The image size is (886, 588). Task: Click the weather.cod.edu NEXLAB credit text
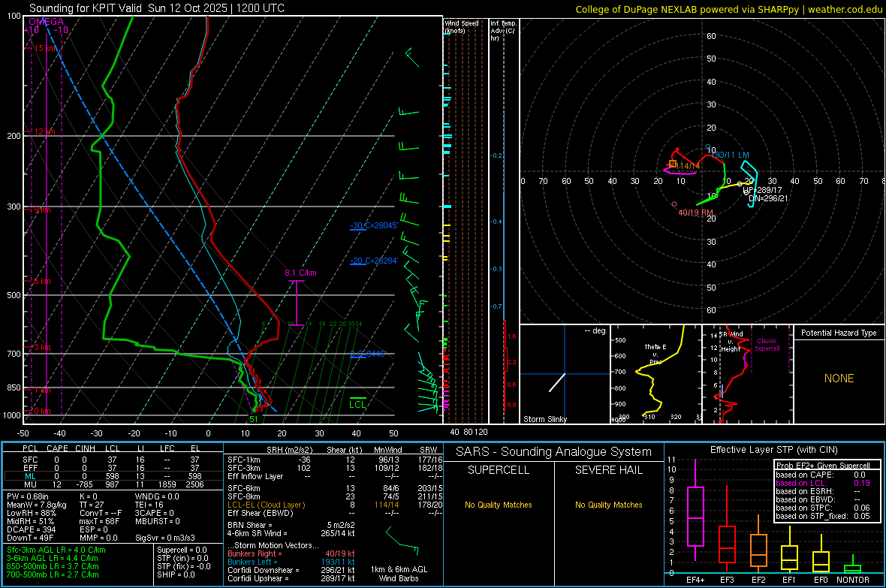click(729, 9)
